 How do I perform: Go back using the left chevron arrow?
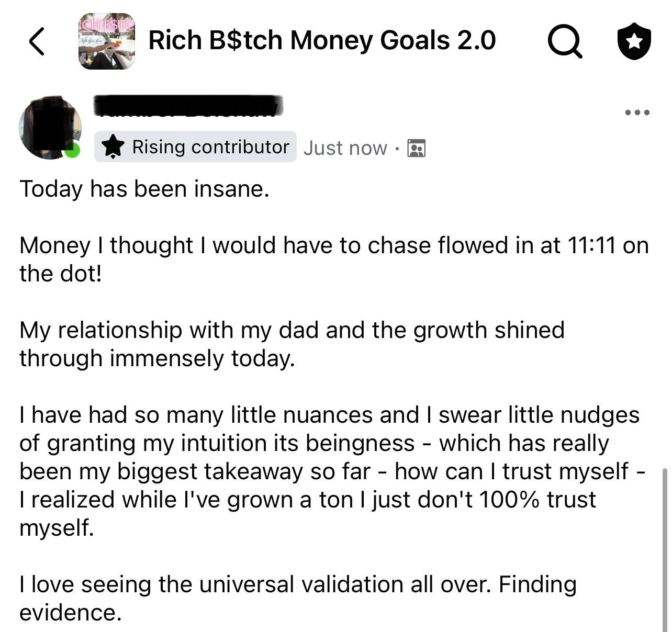click(37, 41)
